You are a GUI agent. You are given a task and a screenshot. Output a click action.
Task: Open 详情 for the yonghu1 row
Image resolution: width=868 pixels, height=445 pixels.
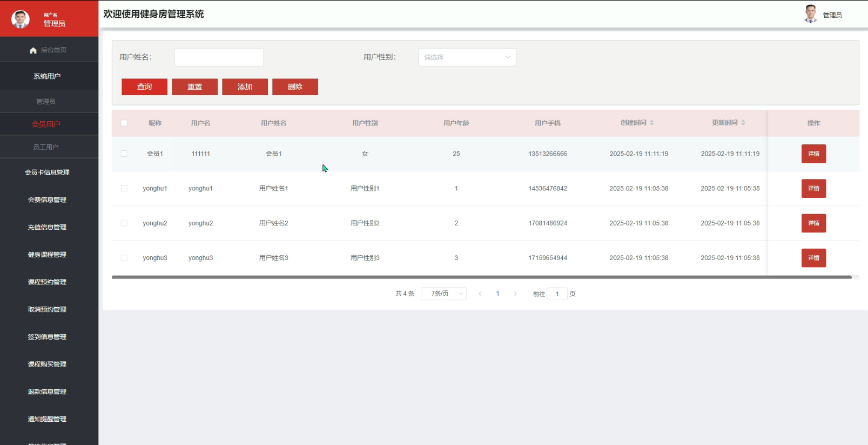tap(813, 188)
